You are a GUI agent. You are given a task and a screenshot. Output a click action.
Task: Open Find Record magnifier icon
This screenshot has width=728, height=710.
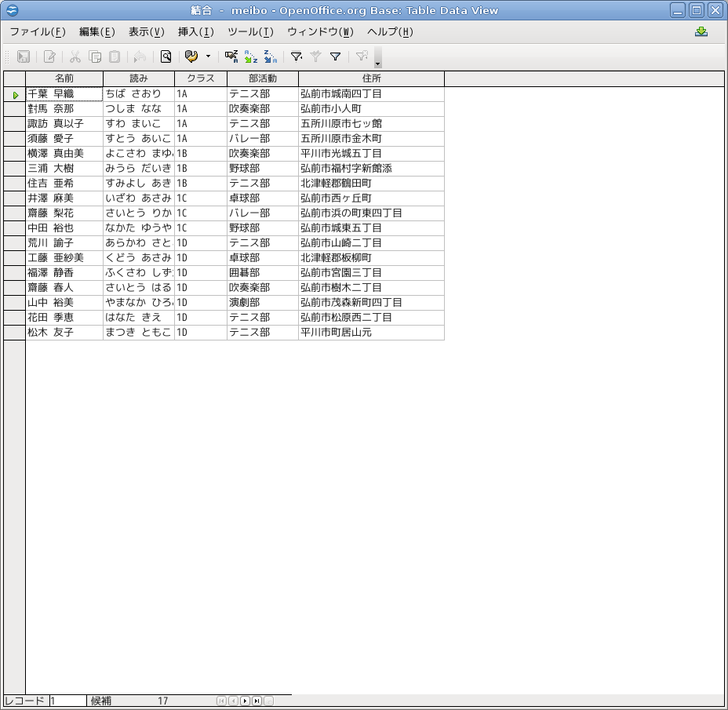click(166, 56)
